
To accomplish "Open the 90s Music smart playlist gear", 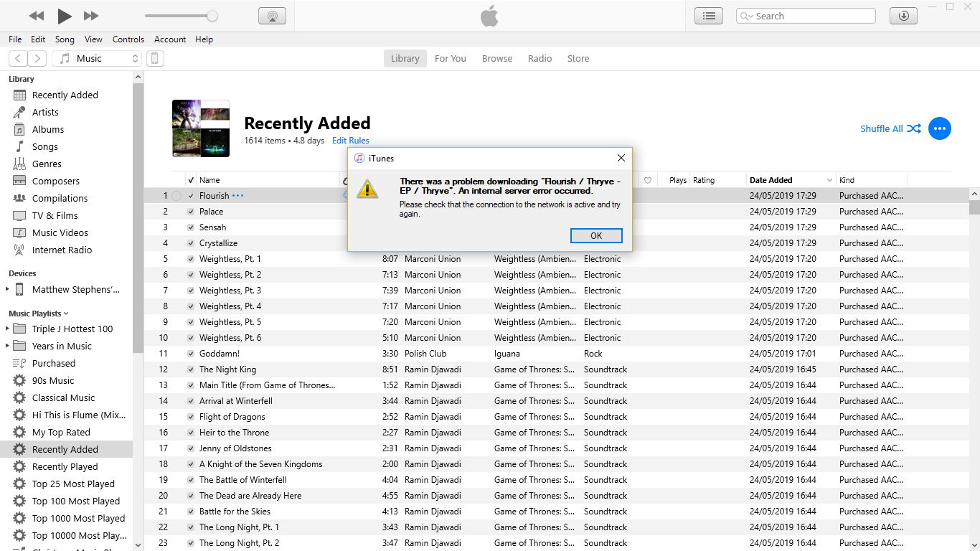I will coord(19,380).
